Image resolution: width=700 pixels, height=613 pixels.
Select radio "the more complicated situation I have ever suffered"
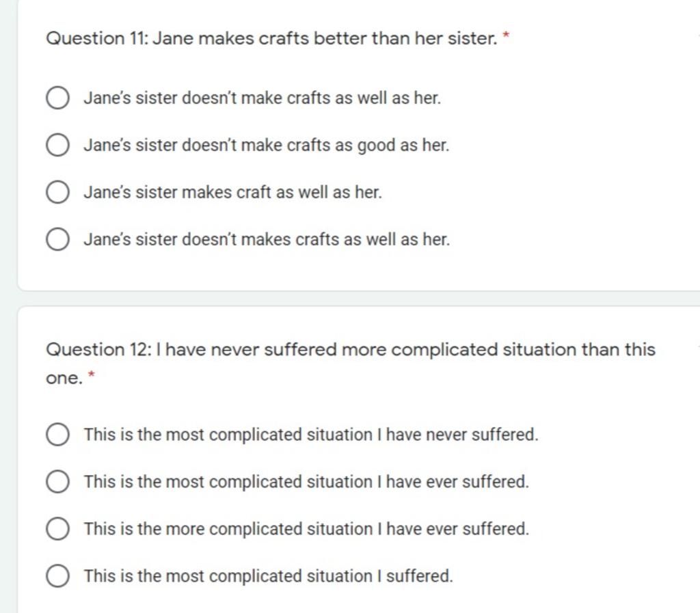57,529
